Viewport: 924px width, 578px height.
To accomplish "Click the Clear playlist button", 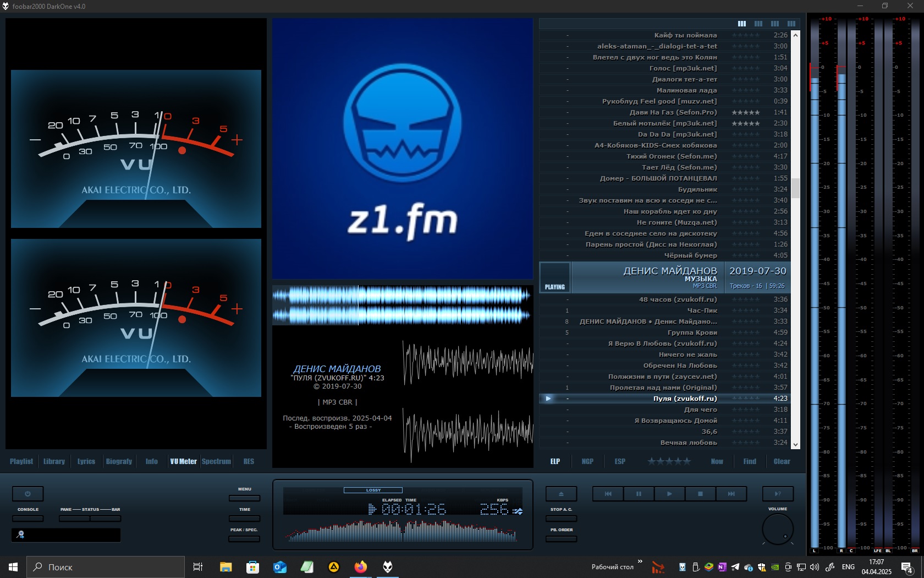I will pyautogui.click(x=782, y=461).
